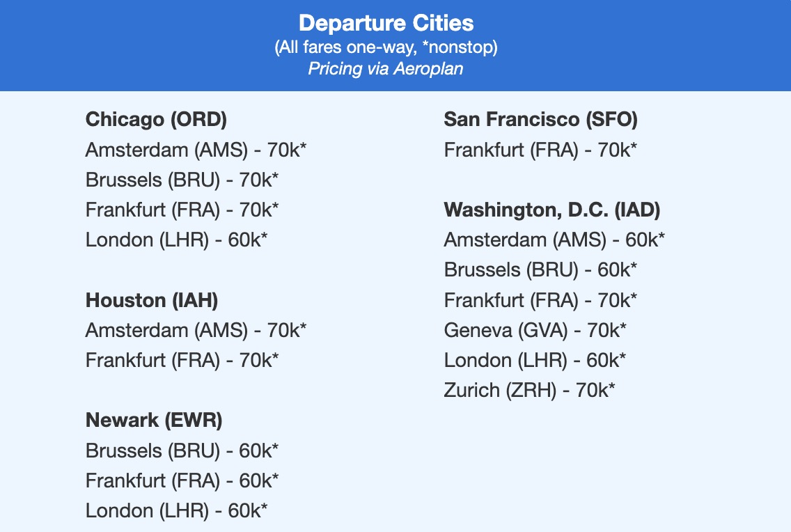Select Washington to London 60k fare
The image size is (791, 532).
[x=535, y=360]
